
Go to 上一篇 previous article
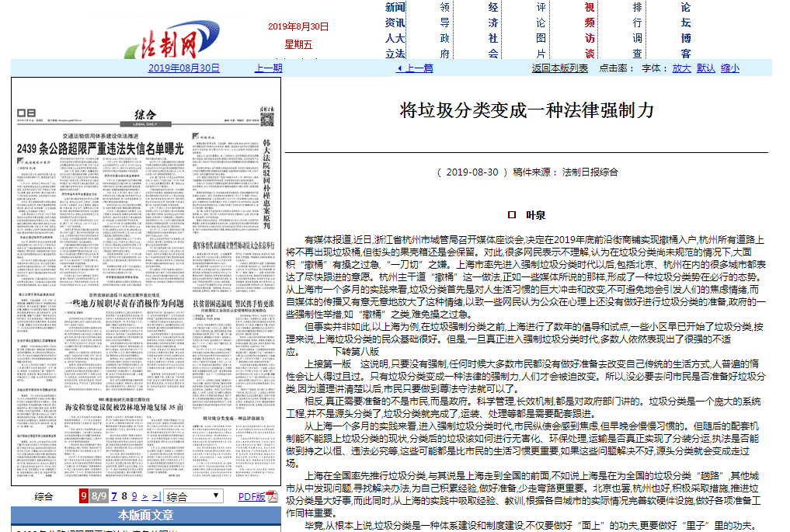tap(415, 68)
